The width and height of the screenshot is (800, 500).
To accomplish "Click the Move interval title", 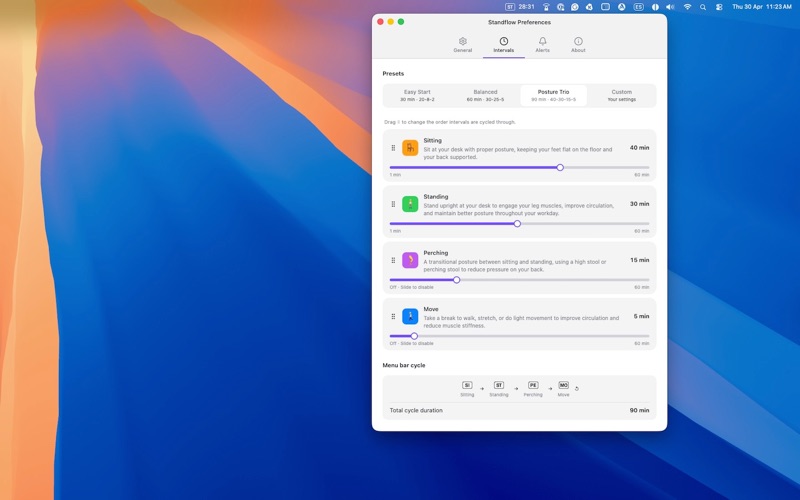I will tap(431, 309).
